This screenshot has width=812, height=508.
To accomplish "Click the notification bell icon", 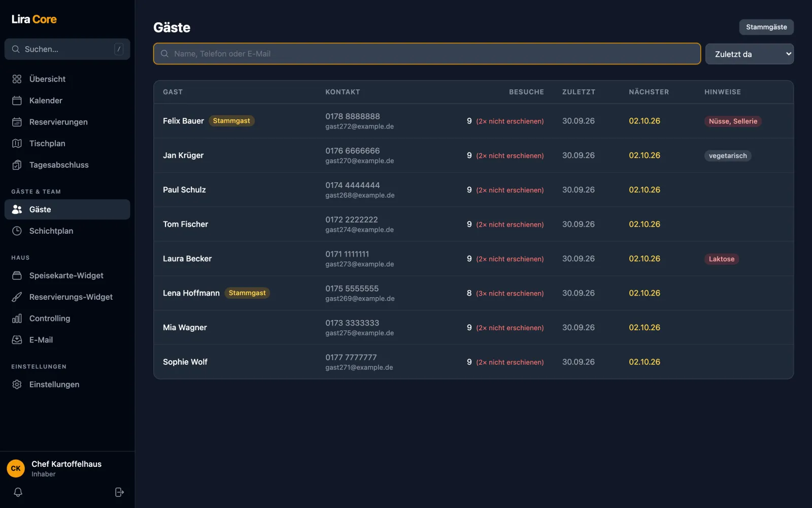I will (x=18, y=492).
